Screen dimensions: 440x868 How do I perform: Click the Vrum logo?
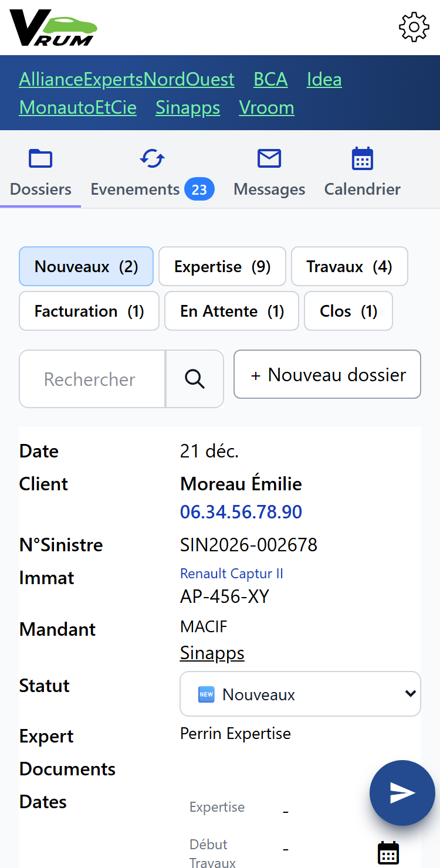53,28
